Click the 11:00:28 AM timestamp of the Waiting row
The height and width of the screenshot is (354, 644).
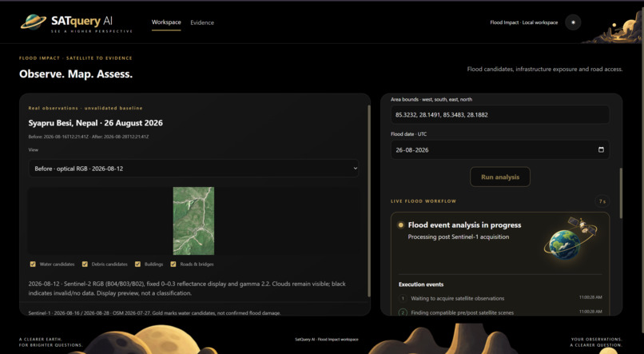click(x=590, y=297)
